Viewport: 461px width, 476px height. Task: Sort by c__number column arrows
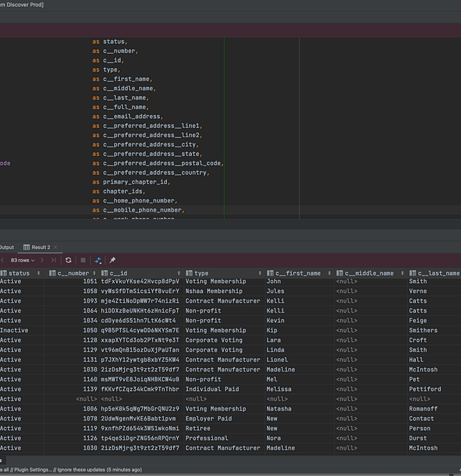(95, 273)
